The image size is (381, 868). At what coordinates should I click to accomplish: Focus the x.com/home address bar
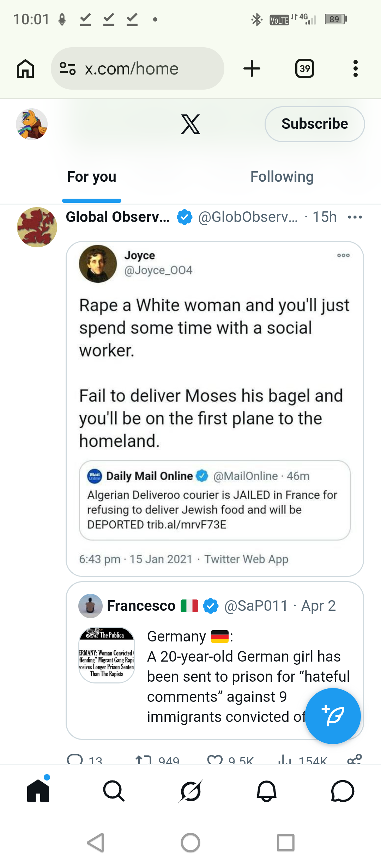click(141, 68)
